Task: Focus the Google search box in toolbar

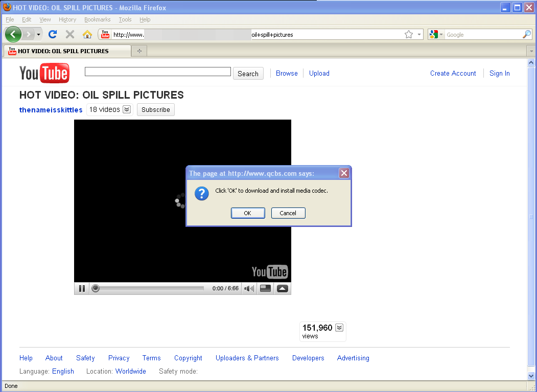Action: pyautogui.click(x=483, y=35)
